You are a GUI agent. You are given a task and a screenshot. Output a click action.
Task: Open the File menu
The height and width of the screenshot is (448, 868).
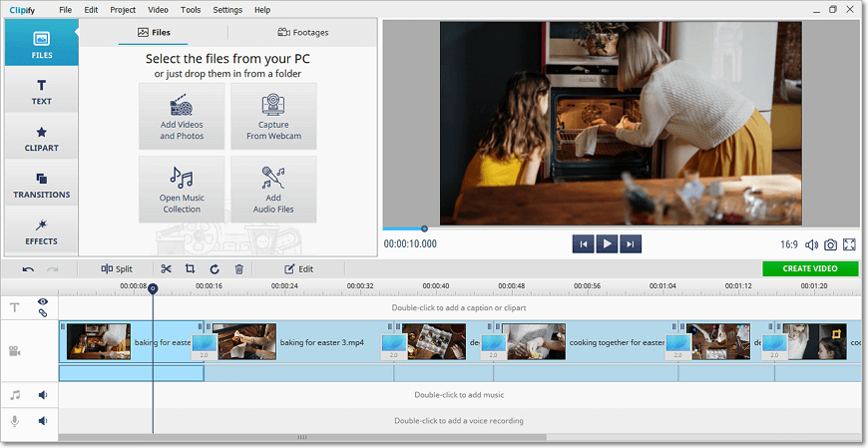click(65, 10)
